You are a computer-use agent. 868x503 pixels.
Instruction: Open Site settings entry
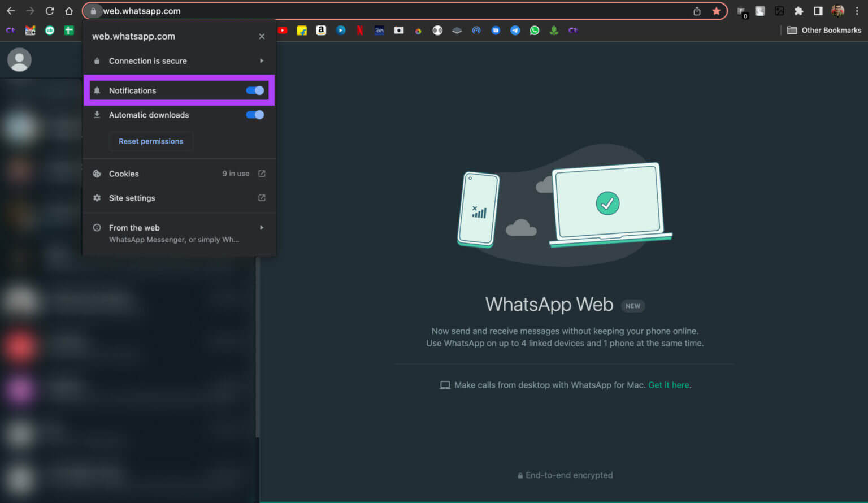click(x=179, y=198)
